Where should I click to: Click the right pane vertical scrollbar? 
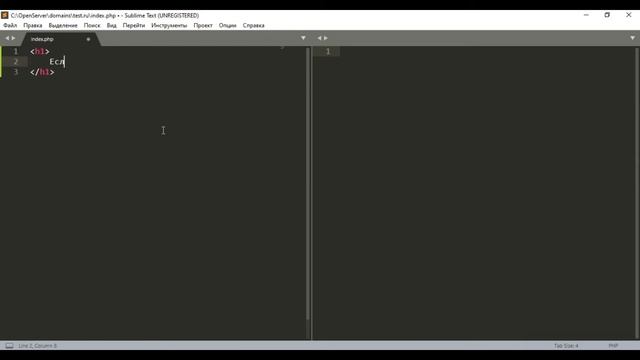[x=637, y=193]
